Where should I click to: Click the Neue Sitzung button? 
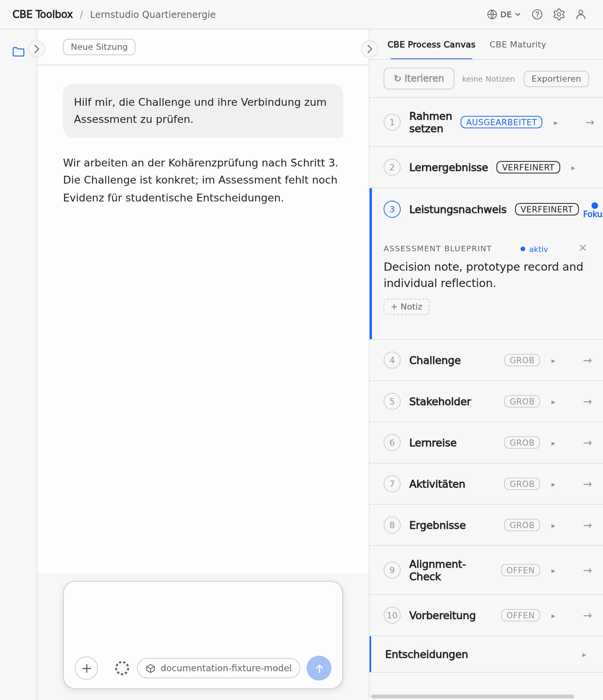(x=99, y=47)
